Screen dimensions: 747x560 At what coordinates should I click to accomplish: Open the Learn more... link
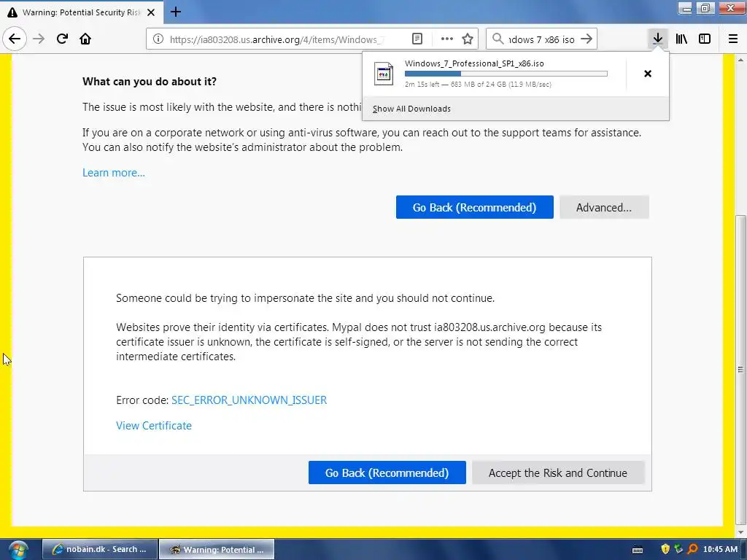point(114,173)
